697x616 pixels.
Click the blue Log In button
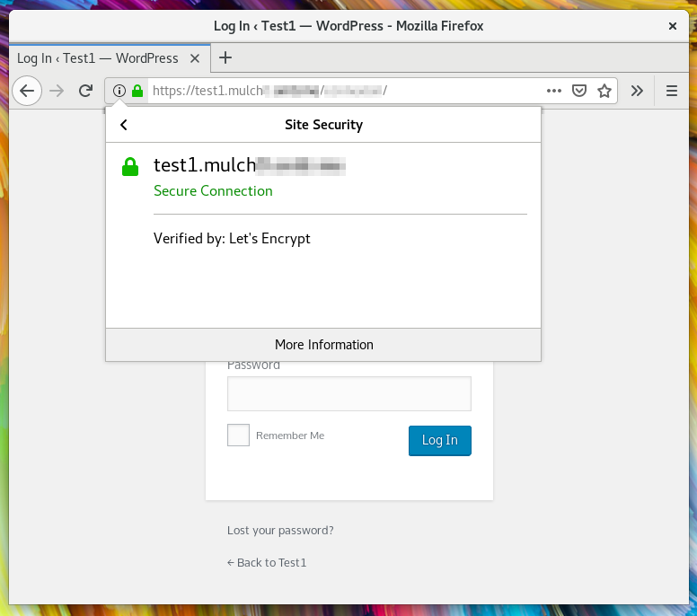439,440
